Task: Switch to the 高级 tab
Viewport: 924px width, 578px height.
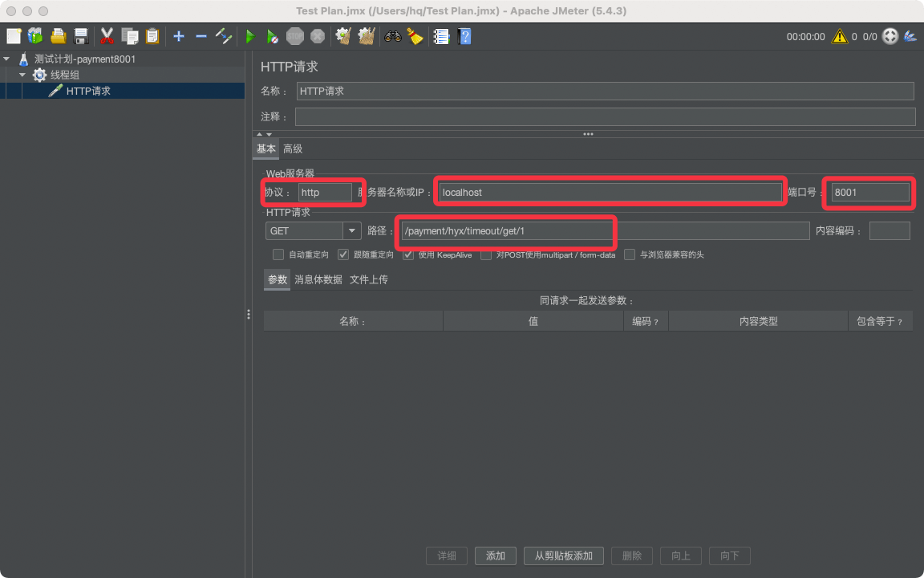Action: (293, 149)
